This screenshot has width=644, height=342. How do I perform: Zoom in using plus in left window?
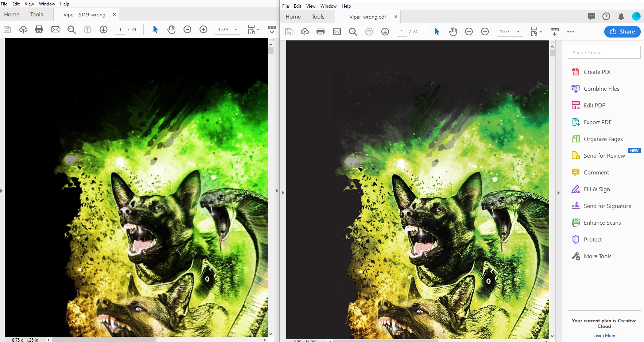point(203,30)
